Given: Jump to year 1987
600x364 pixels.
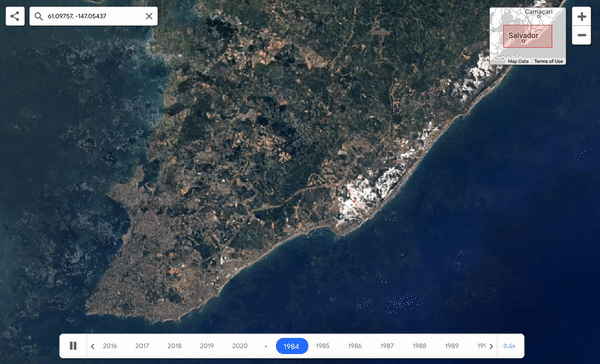Looking at the screenshot, I should tap(387, 346).
